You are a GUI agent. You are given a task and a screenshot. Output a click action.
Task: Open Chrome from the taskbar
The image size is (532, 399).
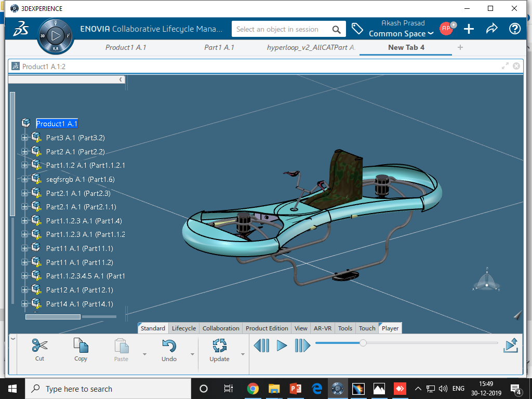(x=253, y=389)
